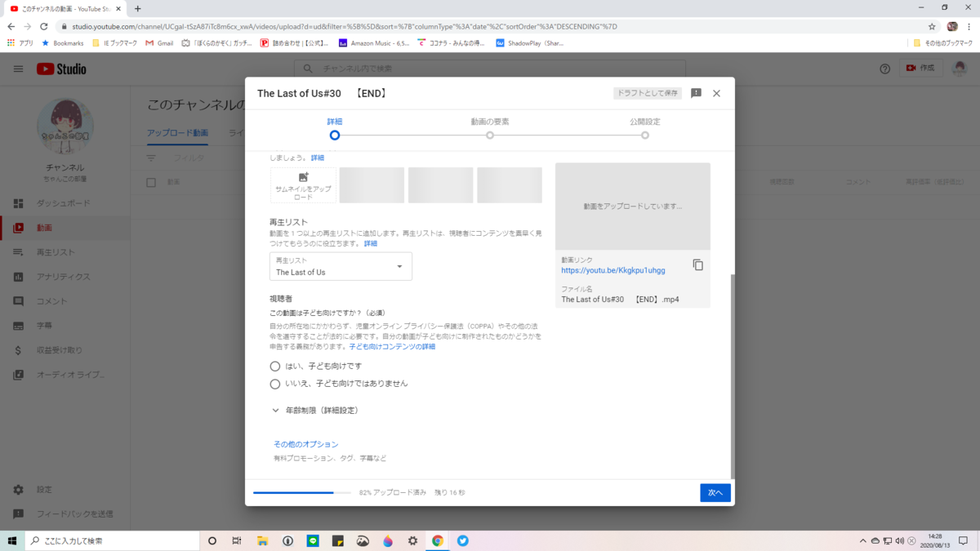Screen dimensions: 980x551
Task: Open IE ブックマーク folder
Action: click(116, 43)
